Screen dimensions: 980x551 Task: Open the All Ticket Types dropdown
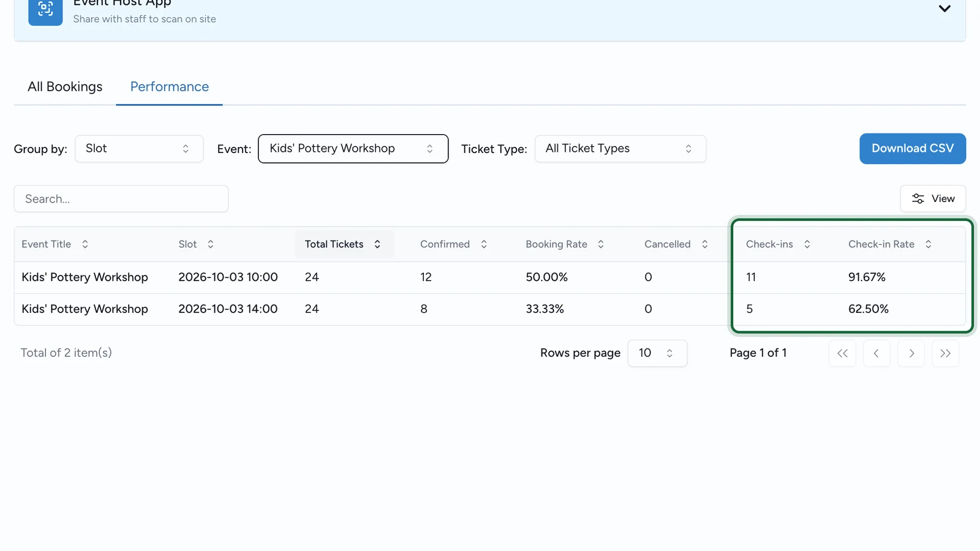coord(620,149)
